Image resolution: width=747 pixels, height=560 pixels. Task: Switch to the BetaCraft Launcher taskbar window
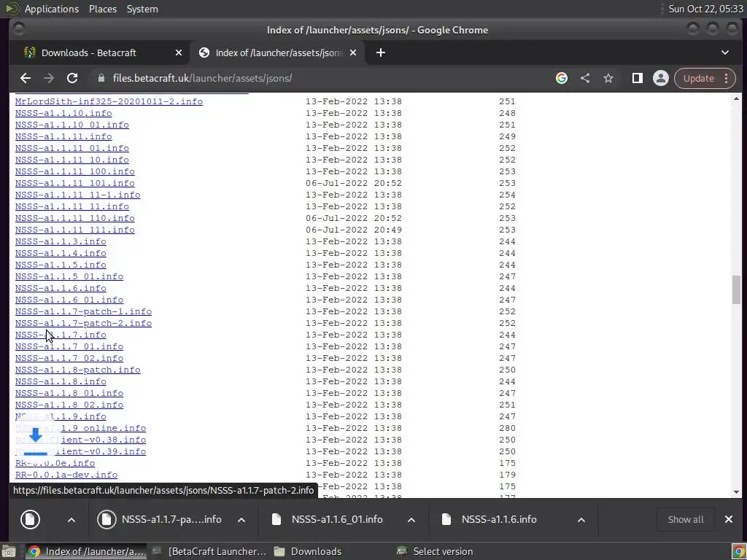pyautogui.click(x=209, y=551)
